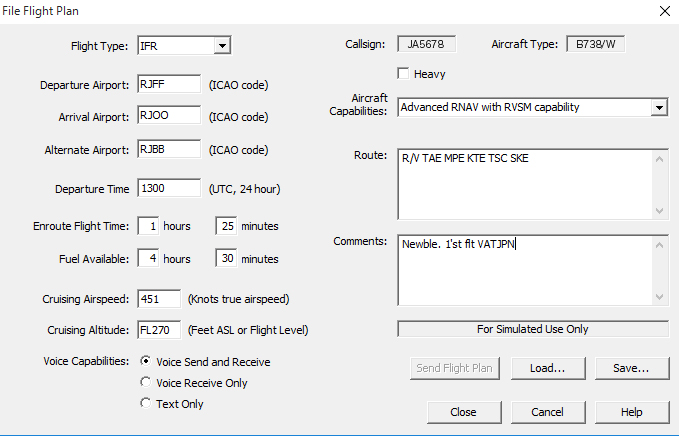Image resolution: width=679 pixels, height=436 pixels.
Task: Click the Close button at bottom
Action: (464, 412)
